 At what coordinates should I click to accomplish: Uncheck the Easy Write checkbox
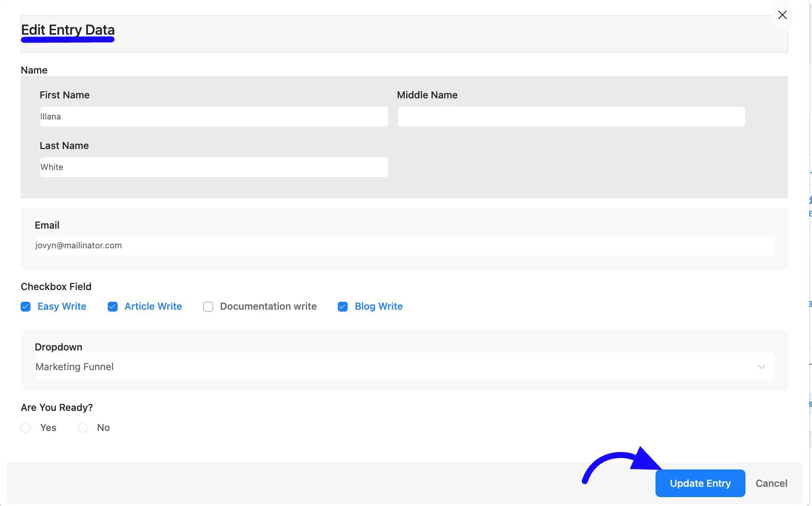(26, 306)
